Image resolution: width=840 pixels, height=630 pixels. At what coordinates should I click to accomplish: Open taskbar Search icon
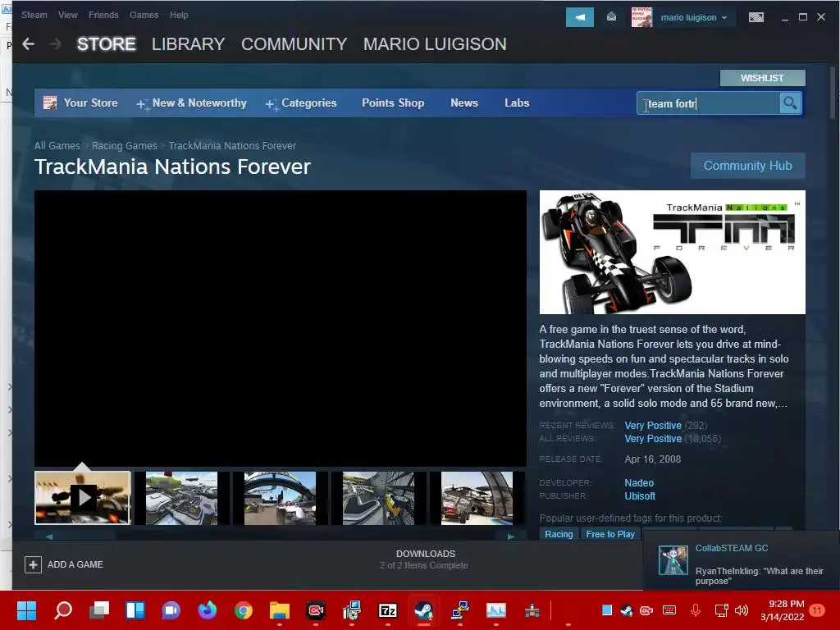tap(62, 610)
